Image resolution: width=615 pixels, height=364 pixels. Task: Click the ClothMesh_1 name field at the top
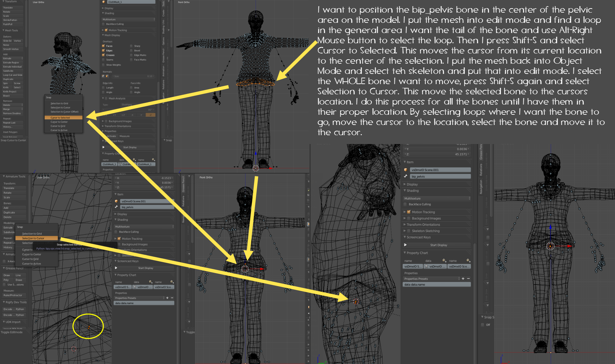131,2
